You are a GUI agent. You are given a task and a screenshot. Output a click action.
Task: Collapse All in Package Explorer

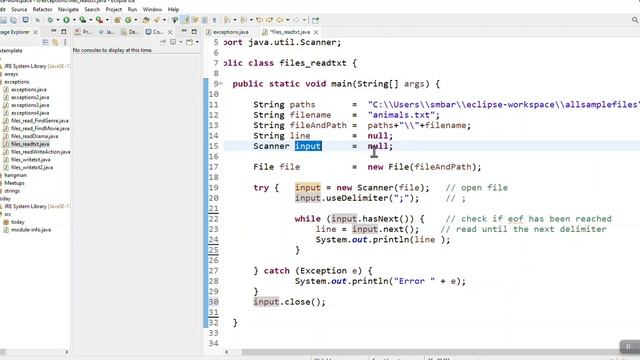(45, 42)
